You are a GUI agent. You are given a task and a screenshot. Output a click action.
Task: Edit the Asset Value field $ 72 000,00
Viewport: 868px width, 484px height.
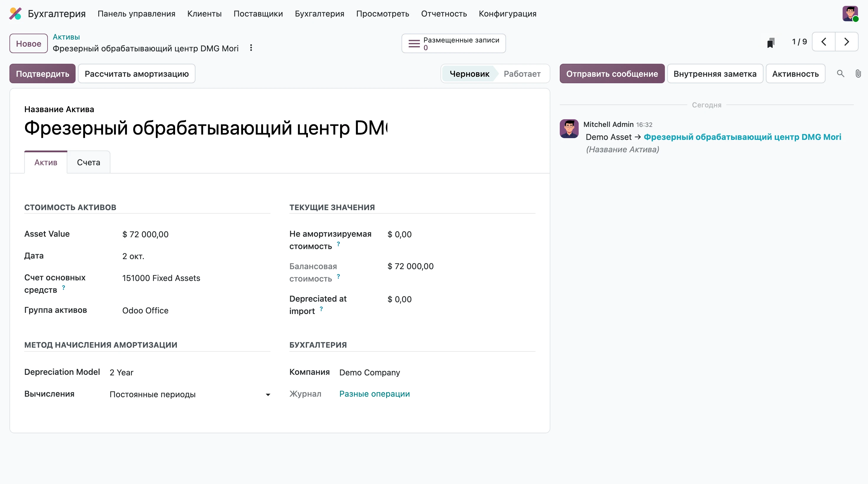pyautogui.click(x=196, y=234)
